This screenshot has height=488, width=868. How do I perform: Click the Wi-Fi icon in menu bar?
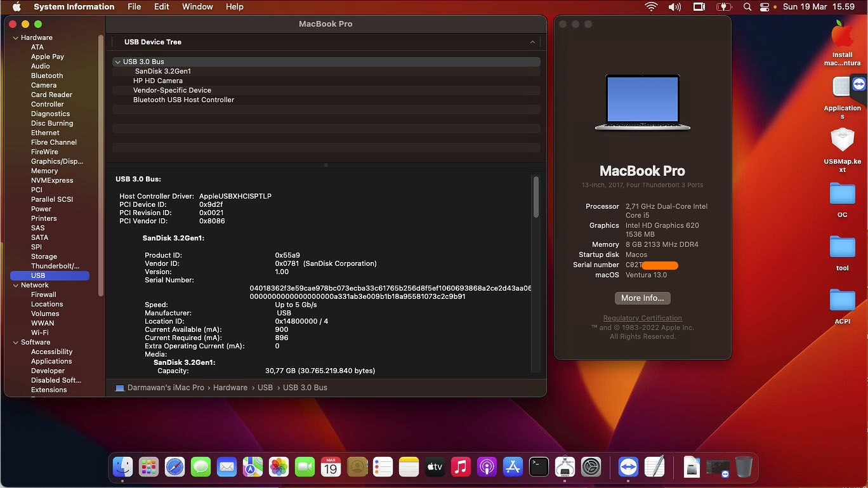click(x=651, y=7)
